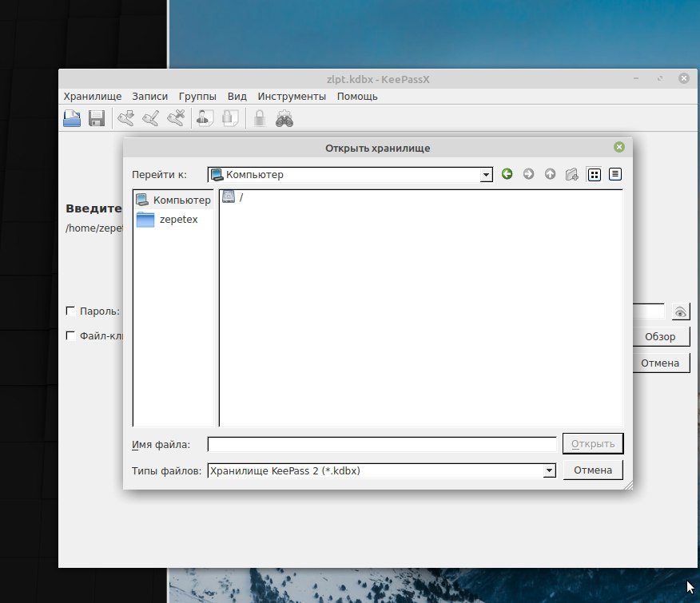
Task: Enable the Пароль checkbox
Action: [70, 311]
